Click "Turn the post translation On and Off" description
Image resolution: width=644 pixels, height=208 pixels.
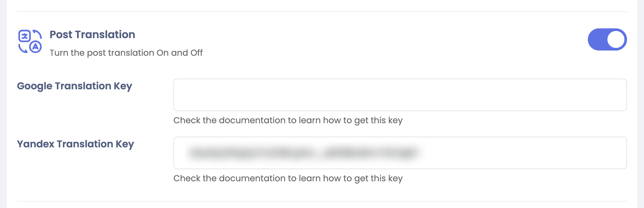click(126, 53)
